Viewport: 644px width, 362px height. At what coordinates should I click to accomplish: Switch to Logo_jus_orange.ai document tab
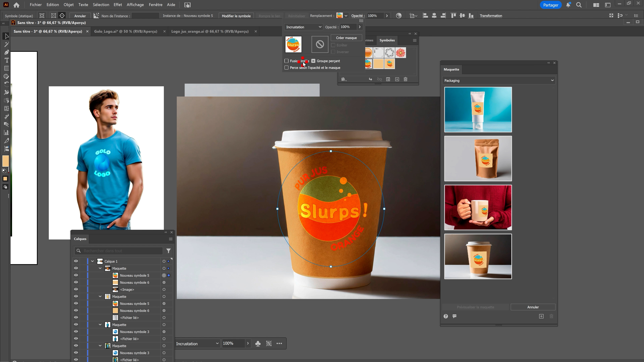tap(210, 32)
